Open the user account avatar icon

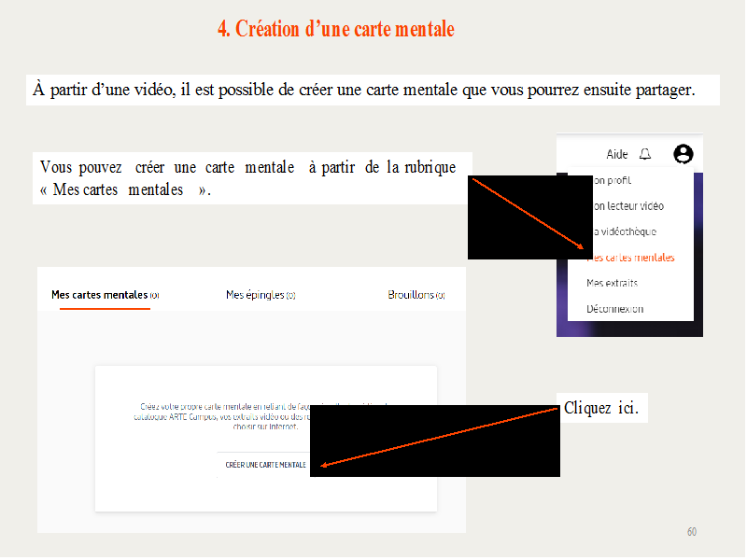[684, 154]
